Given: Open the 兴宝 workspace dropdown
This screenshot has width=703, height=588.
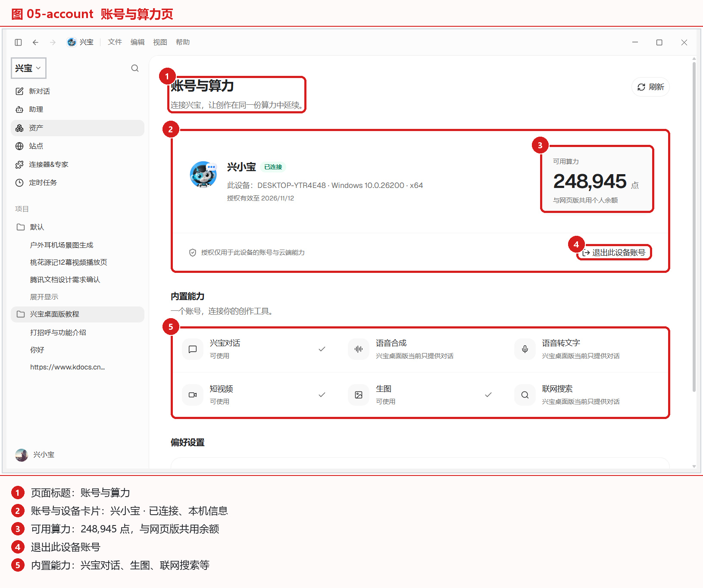Looking at the screenshot, I should [x=28, y=68].
